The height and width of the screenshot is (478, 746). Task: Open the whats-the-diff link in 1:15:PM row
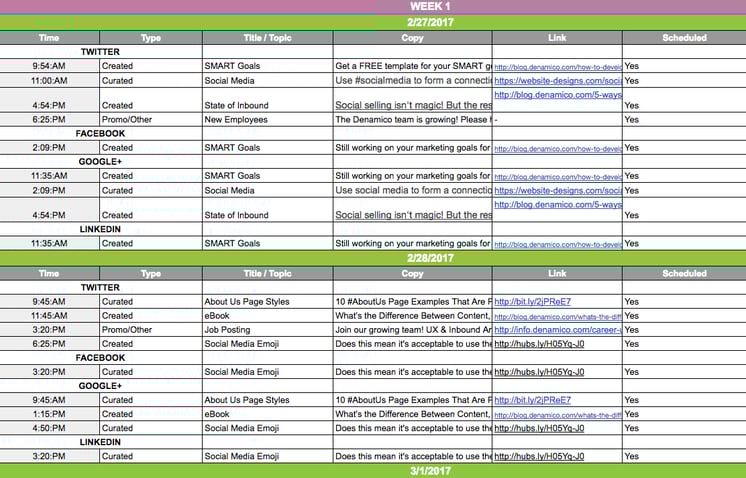click(558, 415)
